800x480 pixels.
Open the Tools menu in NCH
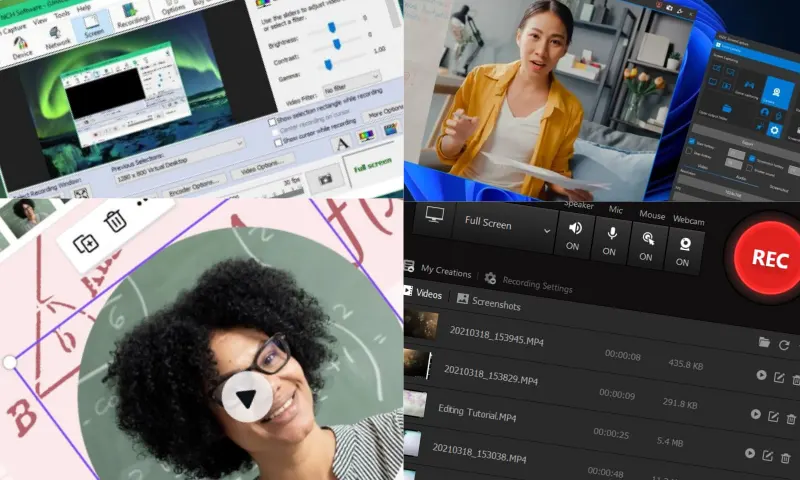click(x=62, y=15)
